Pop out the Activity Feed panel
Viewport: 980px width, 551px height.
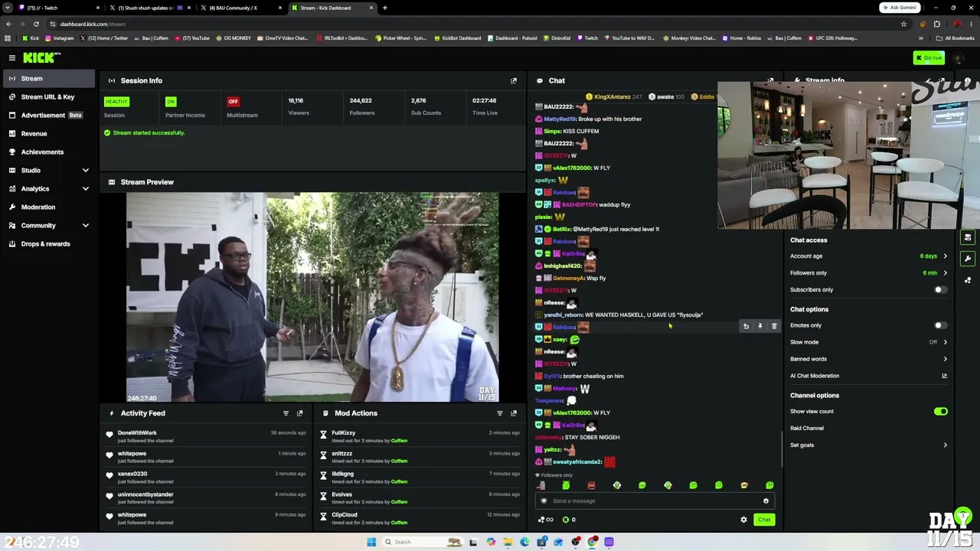(299, 413)
